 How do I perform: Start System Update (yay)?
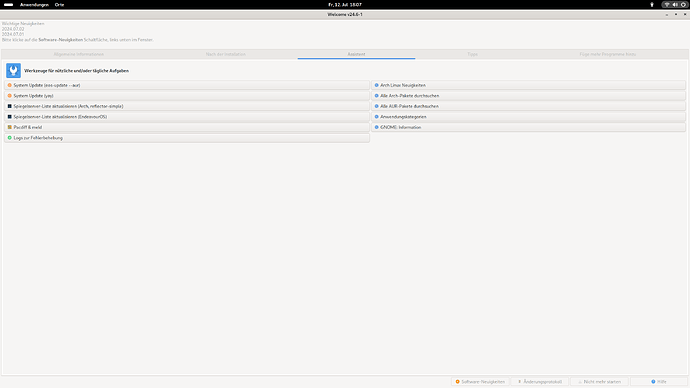tap(187, 95)
